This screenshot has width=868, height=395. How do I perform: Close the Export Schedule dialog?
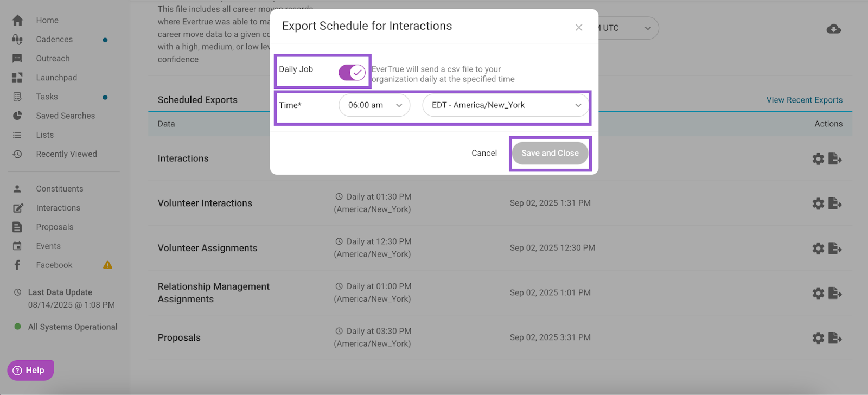579,28
